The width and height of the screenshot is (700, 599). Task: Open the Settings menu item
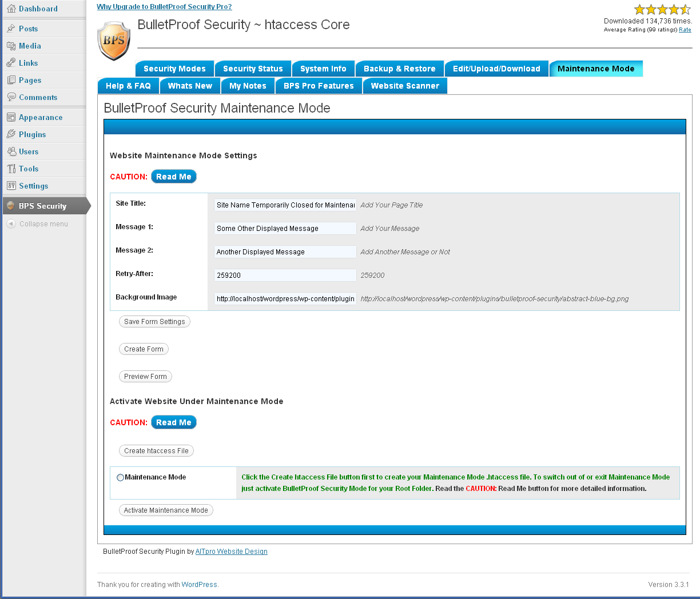(x=43, y=186)
